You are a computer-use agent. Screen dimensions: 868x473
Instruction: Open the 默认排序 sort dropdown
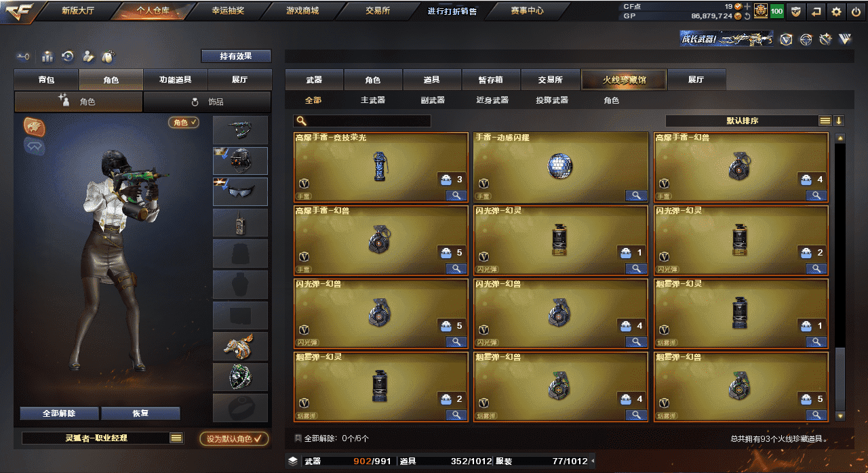742,121
